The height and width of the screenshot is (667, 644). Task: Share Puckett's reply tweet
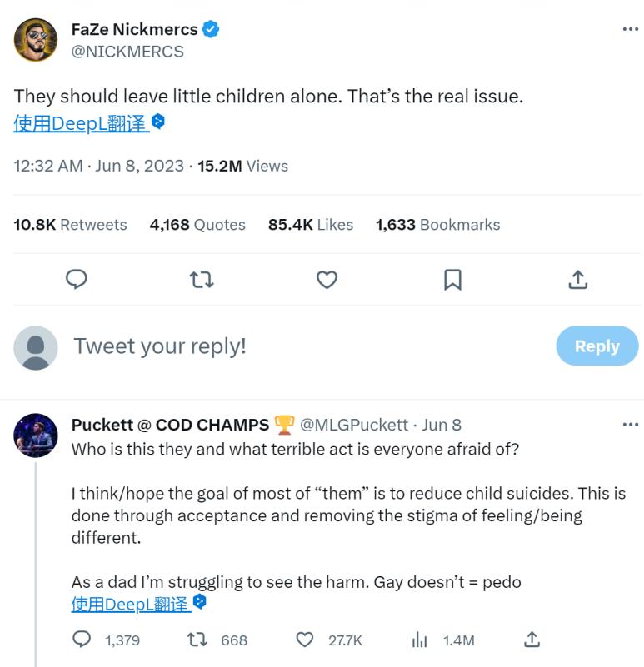click(x=532, y=640)
